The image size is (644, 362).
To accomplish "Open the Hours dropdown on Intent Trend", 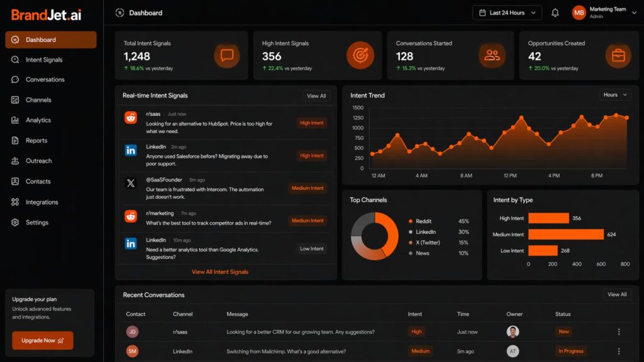I will click(615, 95).
